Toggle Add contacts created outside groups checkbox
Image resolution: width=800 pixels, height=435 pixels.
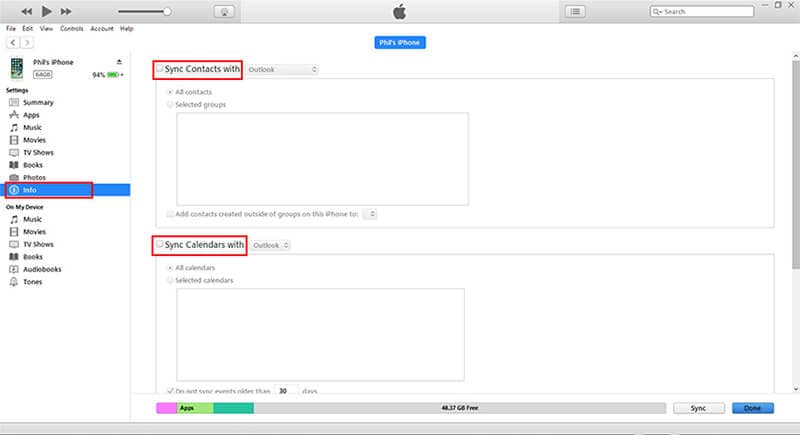click(x=170, y=214)
